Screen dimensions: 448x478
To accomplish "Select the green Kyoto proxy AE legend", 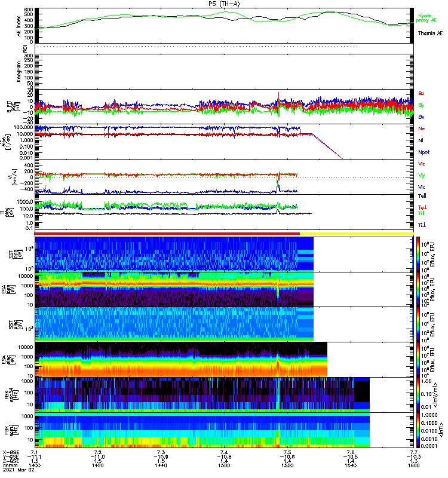I will pos(426,18).
